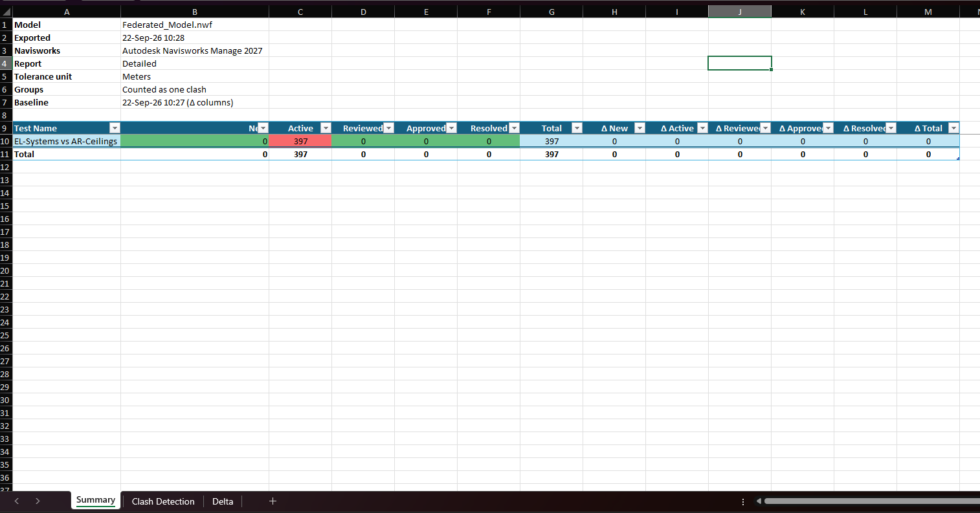Select the Detailed report cell
The image size is (980, 513).
pyautogui.click(x=195, y=63)
